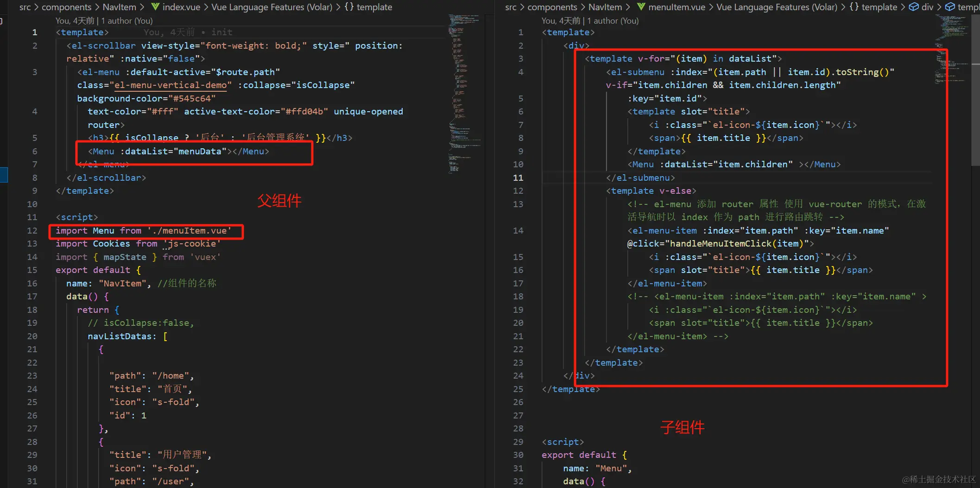Click the 'import Menu from ./menuItem.vue' line

[x=144, y=231]
